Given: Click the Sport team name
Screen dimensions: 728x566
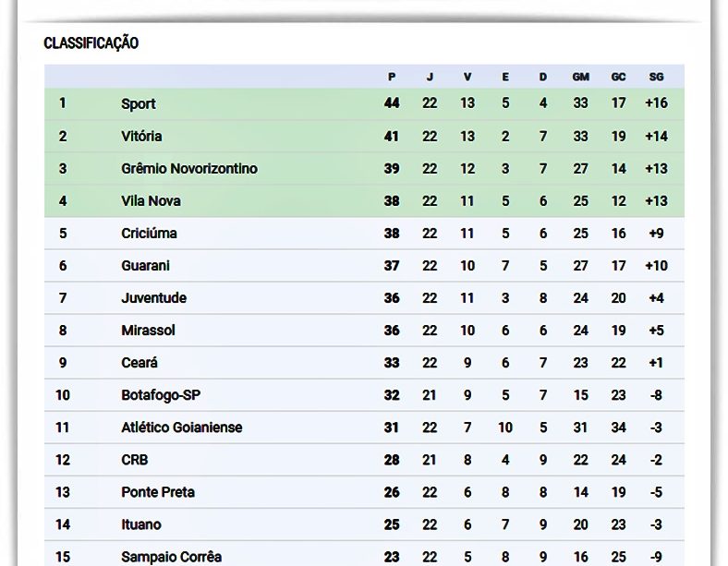Looking at the screenshot, I should [139, 103].
